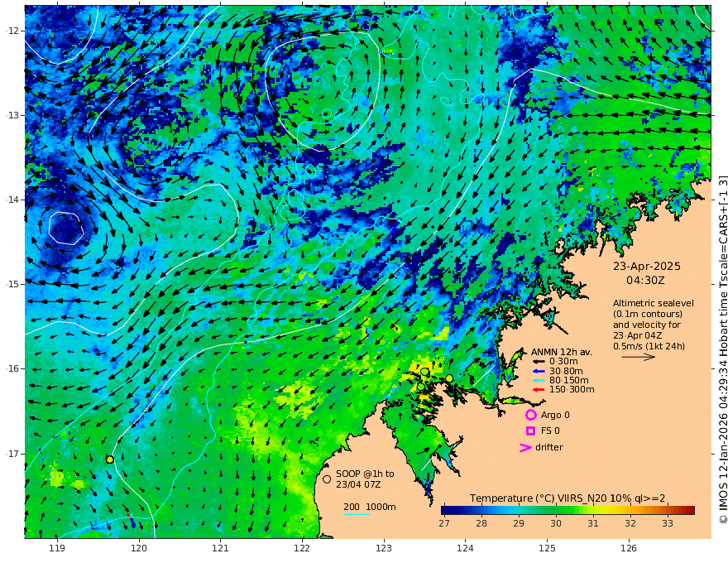Click the SOOP open circle legend symbol
Image resolution: width=728 pixels, height=563 pixels.
click(327, 479)
